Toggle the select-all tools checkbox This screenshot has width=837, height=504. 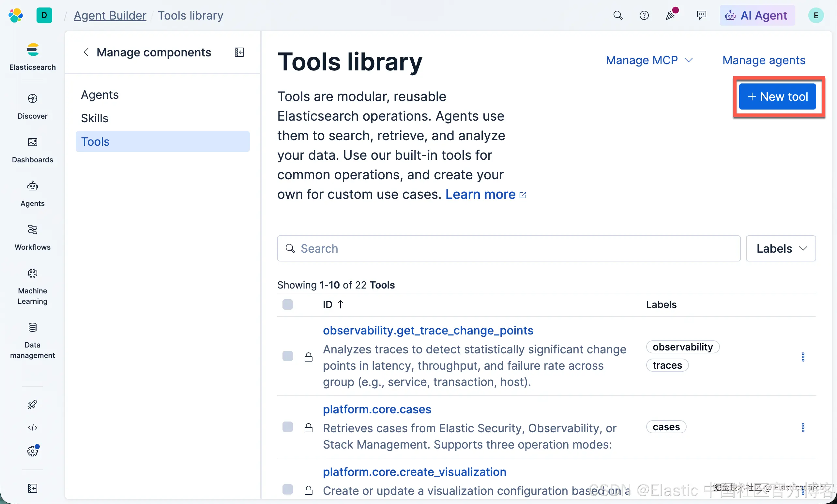(288, 304)
